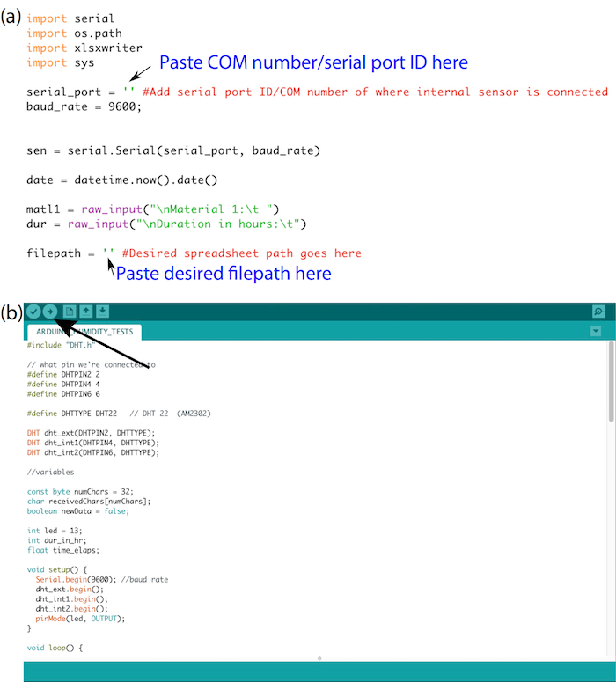The width and height of the screenshot is (616, 682).
Task: Click the 'Serial.begin(9600);' line
Action: (102, 579)
